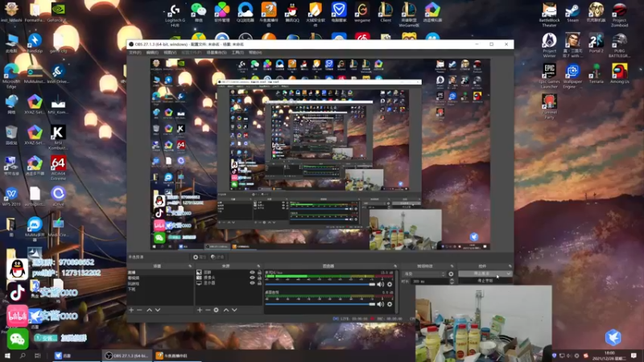Move the selected scene down
Image resolution: width=644 pixels, height=362 pixels.
coord(158,310)
